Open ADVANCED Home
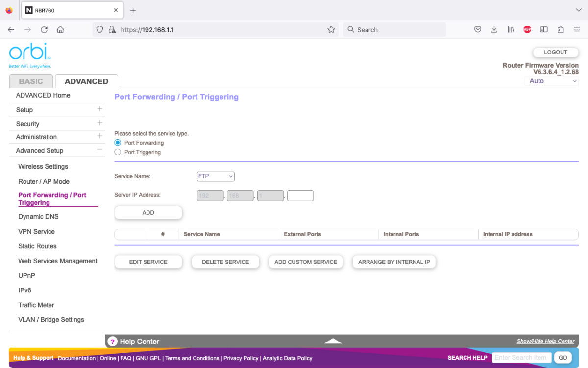The width and height of the screenshot is (588, 368). pyautogui.click(x=43, y=95)
